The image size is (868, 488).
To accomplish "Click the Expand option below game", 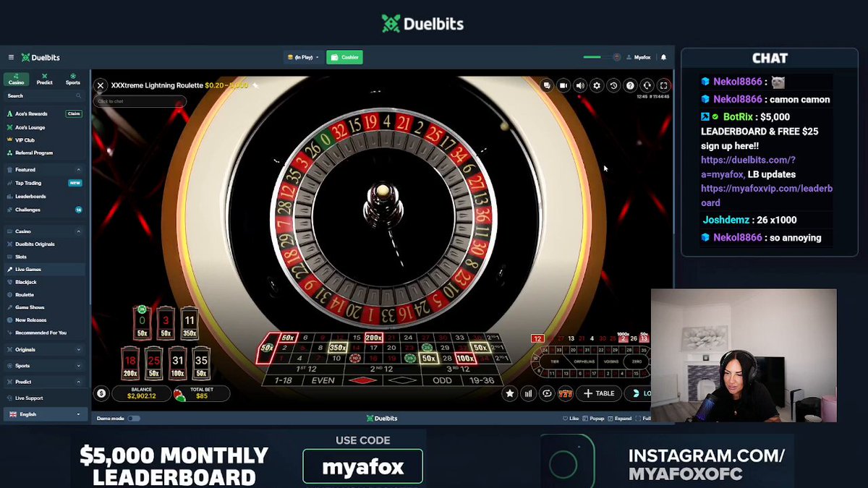I will pos(621,419).
